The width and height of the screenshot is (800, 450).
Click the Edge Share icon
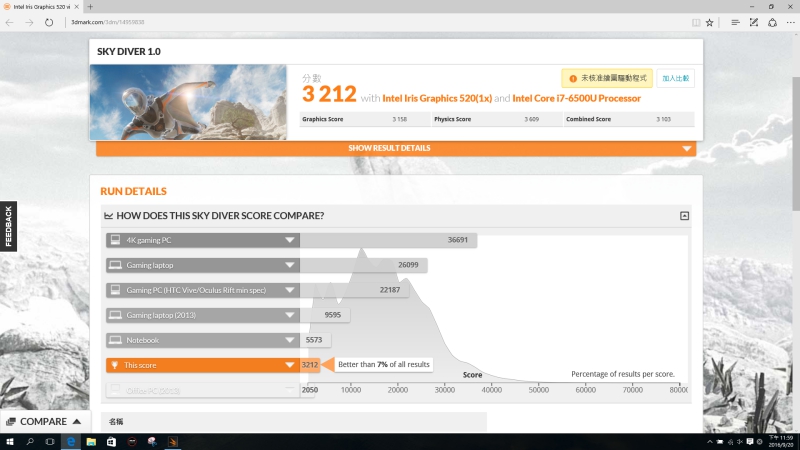772,22
